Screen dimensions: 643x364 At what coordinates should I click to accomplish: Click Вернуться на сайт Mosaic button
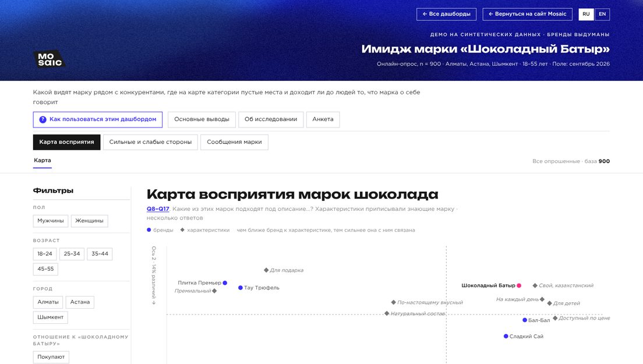527,15
